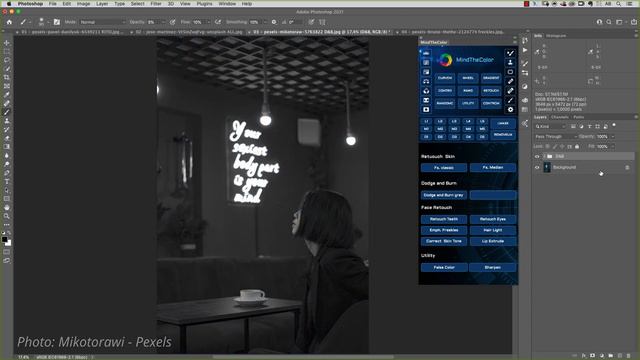The height and width of the screenshot is (360, 640).
Task: Select the Zoom tool in the toolbar
Action: [7, 216]
